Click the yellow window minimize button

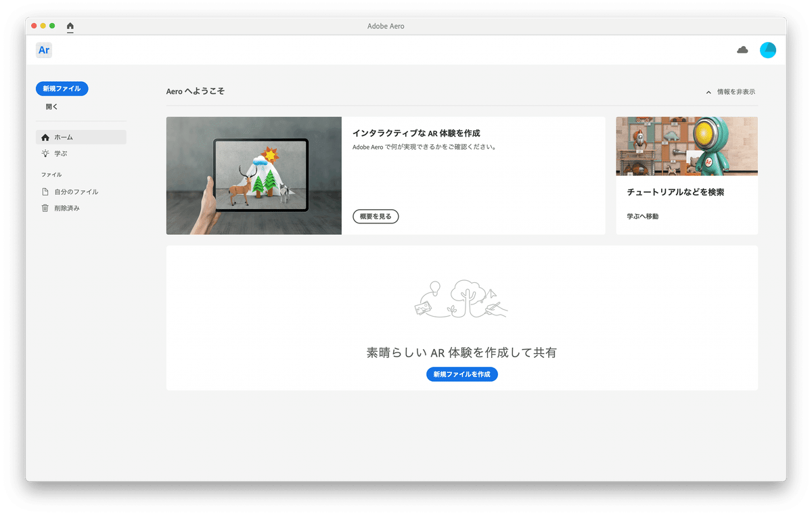point(43,26)
